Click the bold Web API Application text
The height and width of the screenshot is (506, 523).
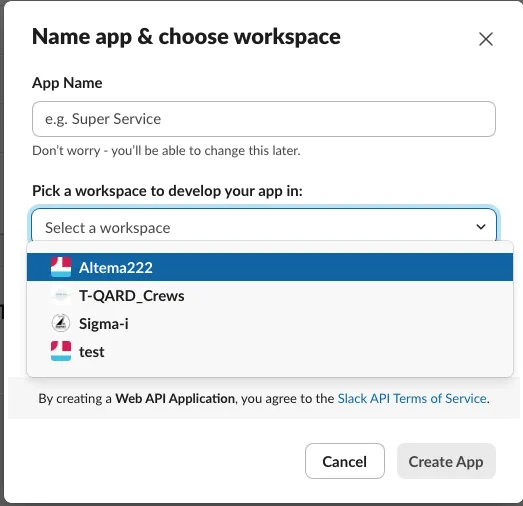coord(175,398)
